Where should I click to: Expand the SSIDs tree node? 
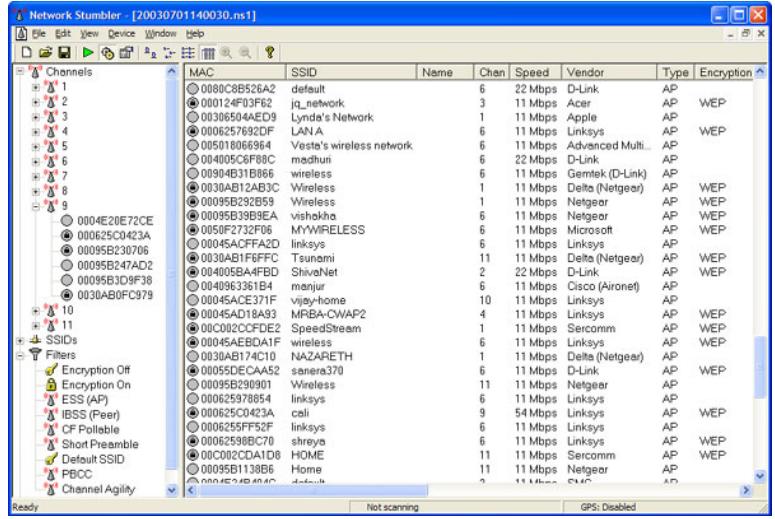pos(20,341)
